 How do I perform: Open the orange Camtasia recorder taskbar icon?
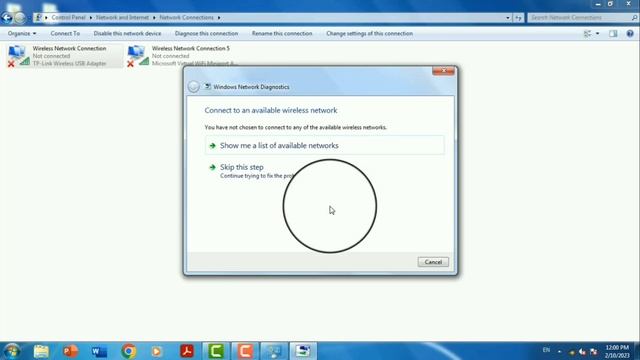click(245, 351)
